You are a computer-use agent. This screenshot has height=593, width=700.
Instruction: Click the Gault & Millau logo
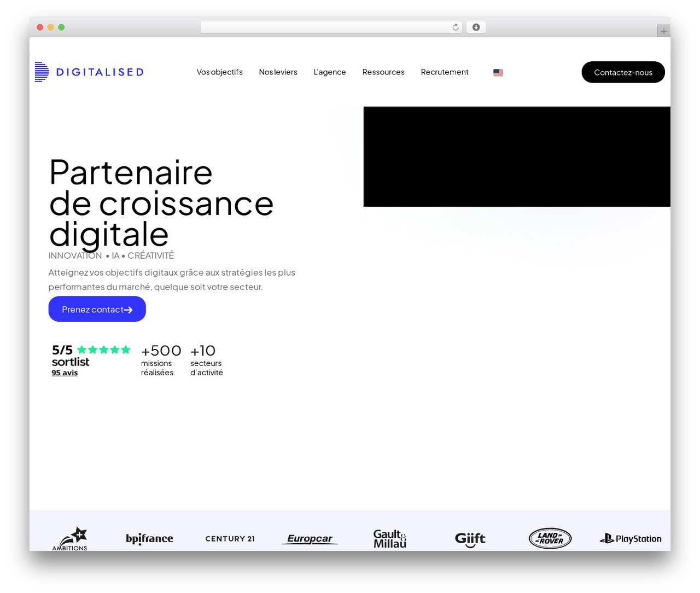pyautogui.click(x=390, y=539)
